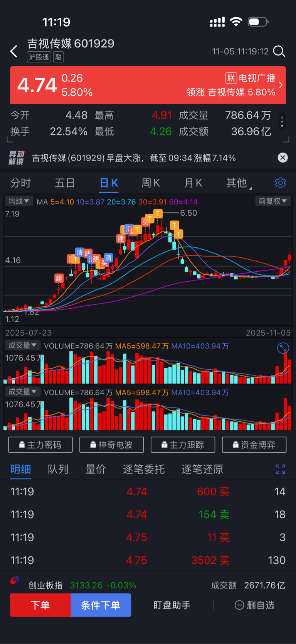This screenshot has height=644, width=296.
Task: Open the first 成交量 indicator dropdown
Action: pyautogui.click(x=22, y=345)
